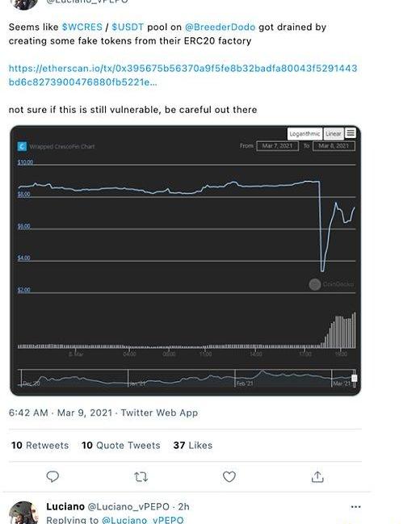Open the To date field Mar 8, 2021

(x=334, y=146)
